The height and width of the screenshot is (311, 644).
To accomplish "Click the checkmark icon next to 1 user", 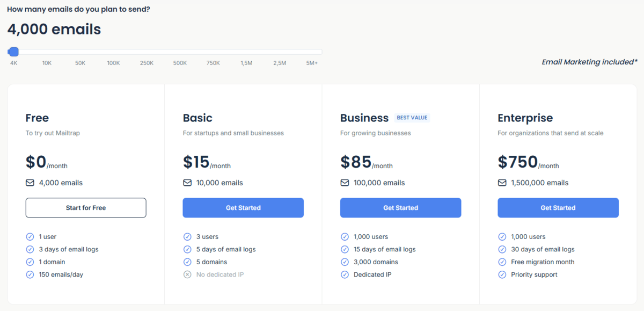I will (x=30, y=236).
